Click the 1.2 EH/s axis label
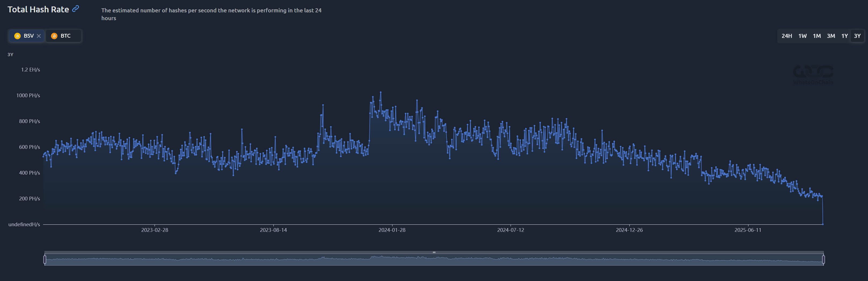 pyautogui.click(x=30, y=70)
